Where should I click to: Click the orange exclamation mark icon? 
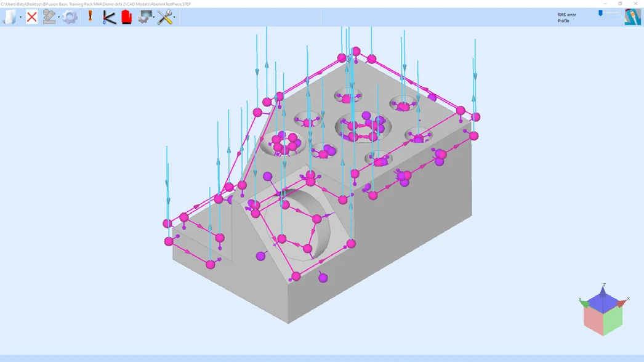coord(91,17)
